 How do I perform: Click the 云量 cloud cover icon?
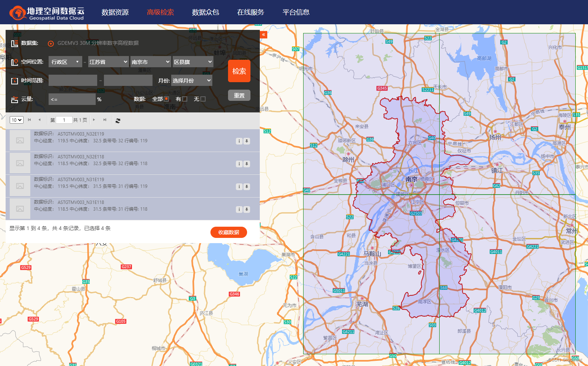[x=15, y=99]
